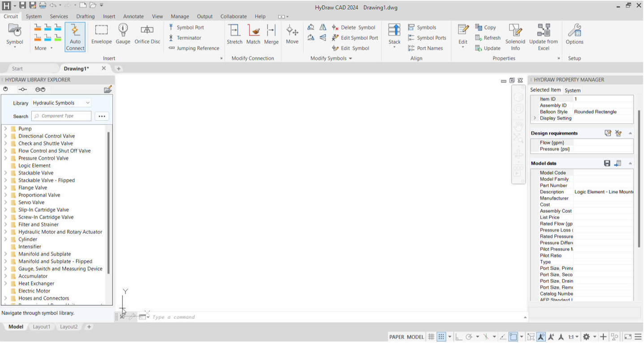Insert a Gauge symbol
Image resolution: width=644 pixels, height=343 pixels.
point(123,34)
